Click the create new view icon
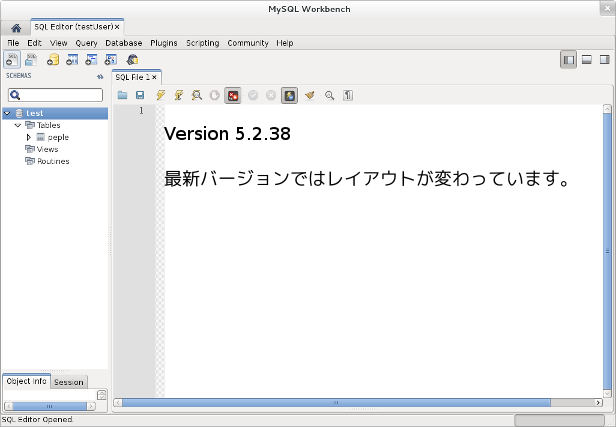 pos(91,60)
